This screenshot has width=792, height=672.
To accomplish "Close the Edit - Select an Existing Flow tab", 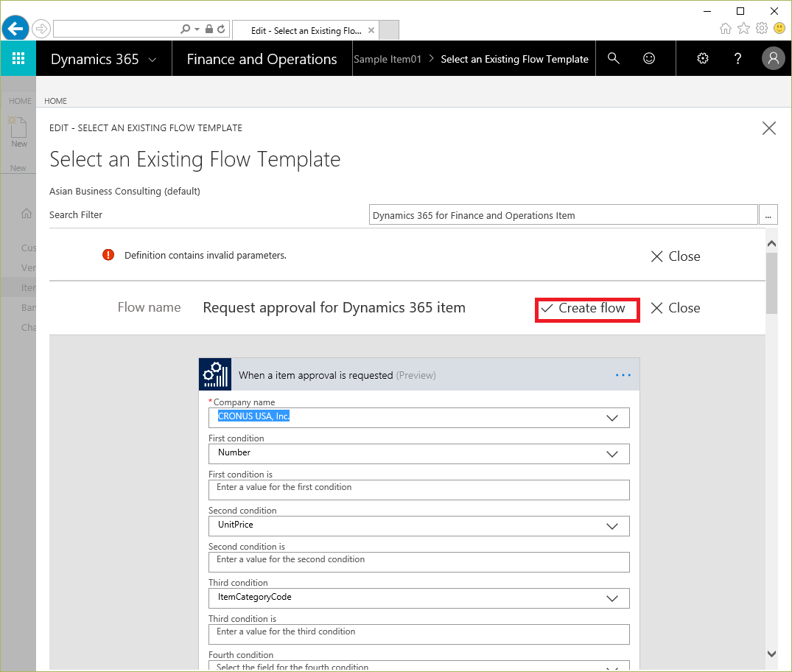I will click(371, 30).
